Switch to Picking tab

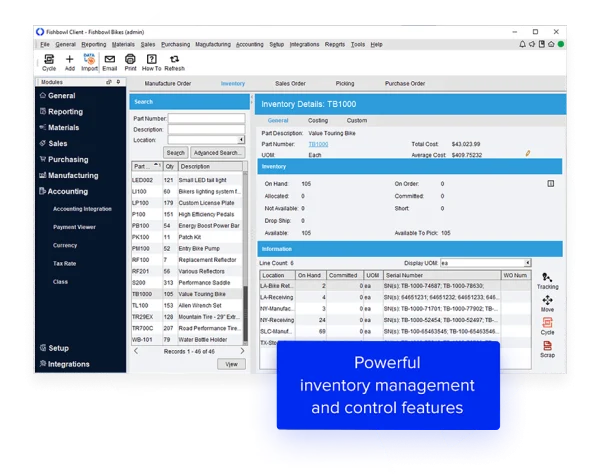pos(345,83)
